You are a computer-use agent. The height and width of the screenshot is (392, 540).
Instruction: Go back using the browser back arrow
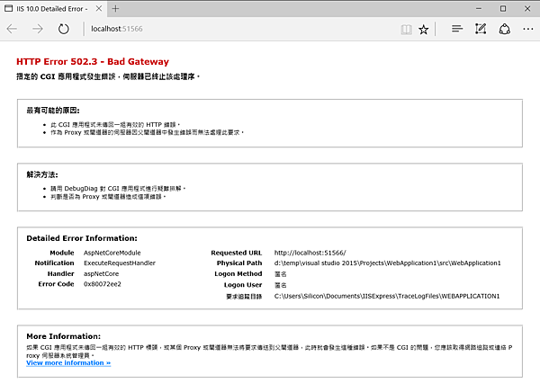[x=12, y=29]
